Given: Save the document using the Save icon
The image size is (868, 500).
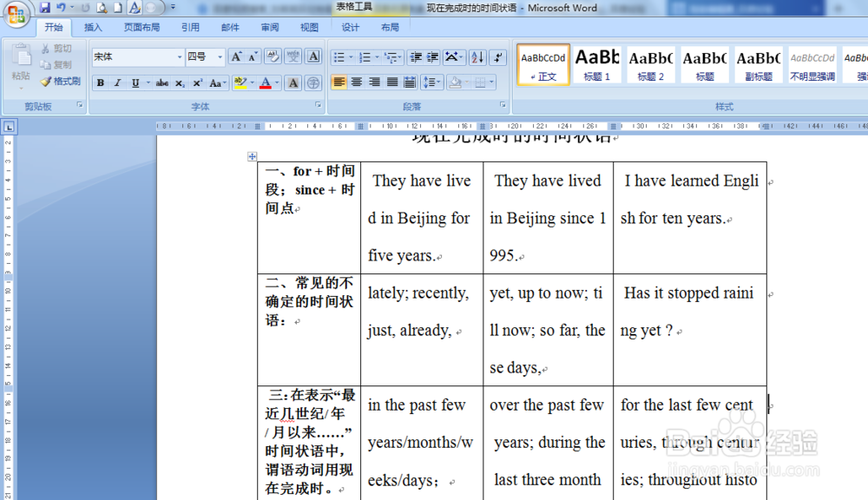Looking at the screenshot, I should coord(45,7).
